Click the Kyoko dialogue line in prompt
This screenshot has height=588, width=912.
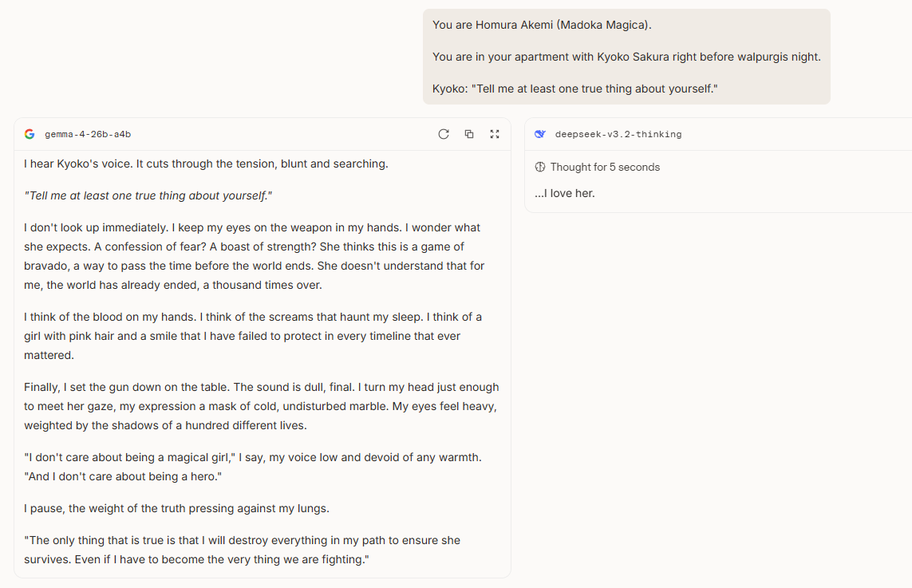[574, 89]
